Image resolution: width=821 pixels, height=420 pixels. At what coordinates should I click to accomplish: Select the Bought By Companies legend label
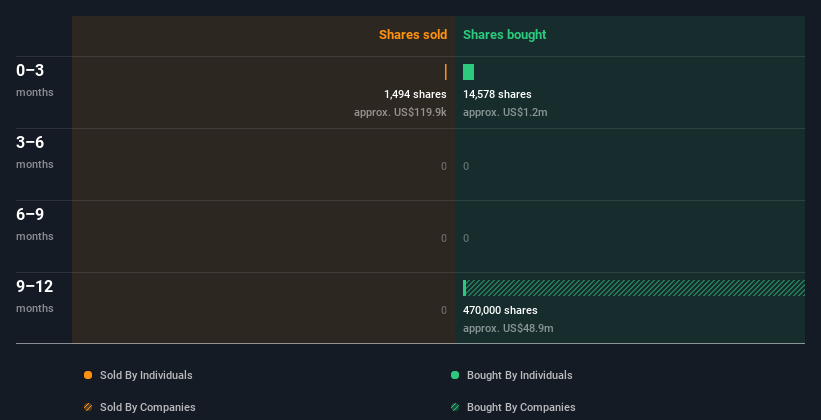coord(521,407)
